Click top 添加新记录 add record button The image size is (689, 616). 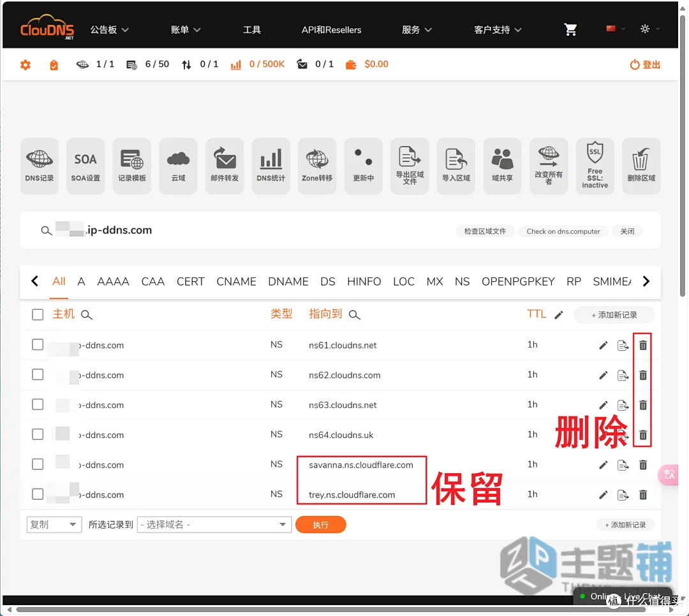pyautogui.click(x=614, y=315)
